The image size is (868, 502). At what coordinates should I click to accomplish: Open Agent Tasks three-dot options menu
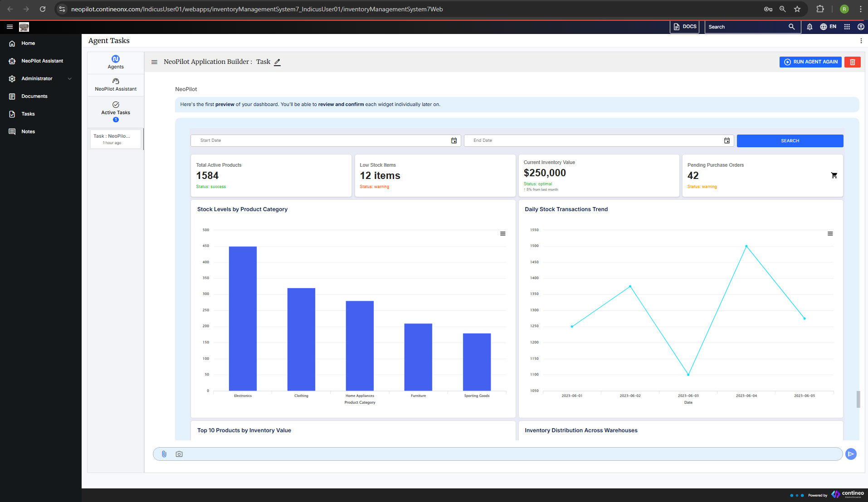point(861,41)
